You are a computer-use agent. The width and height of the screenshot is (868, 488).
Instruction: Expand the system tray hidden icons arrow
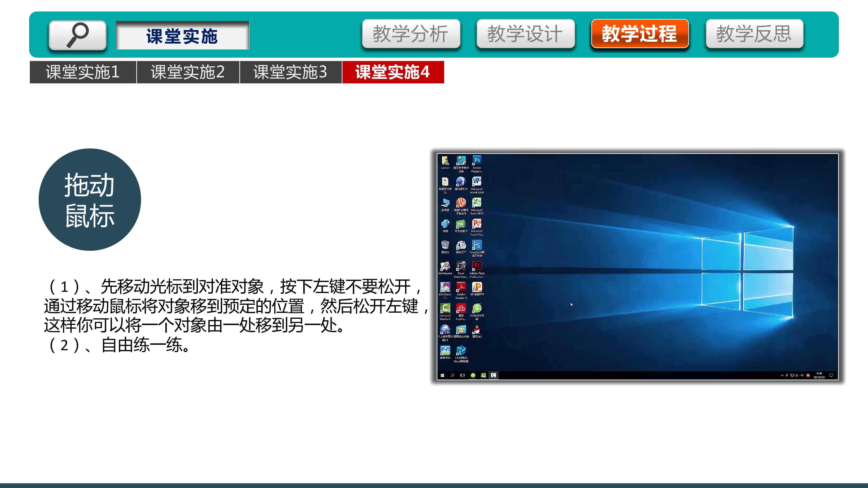(x=782, y=375)
